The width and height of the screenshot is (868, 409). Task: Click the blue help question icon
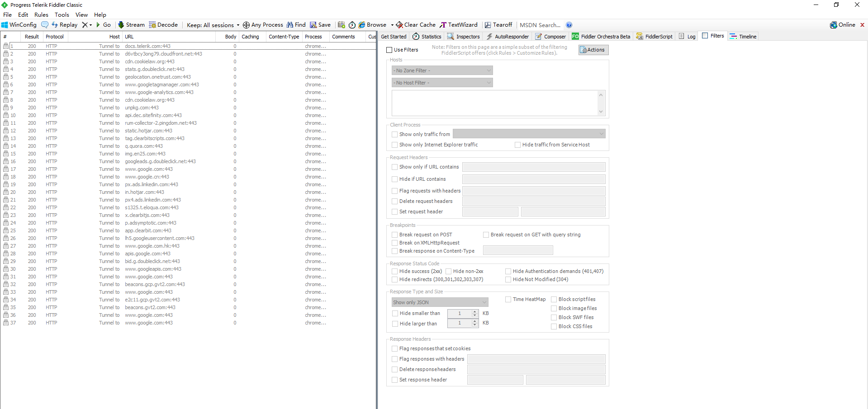[x=569, y=25]
